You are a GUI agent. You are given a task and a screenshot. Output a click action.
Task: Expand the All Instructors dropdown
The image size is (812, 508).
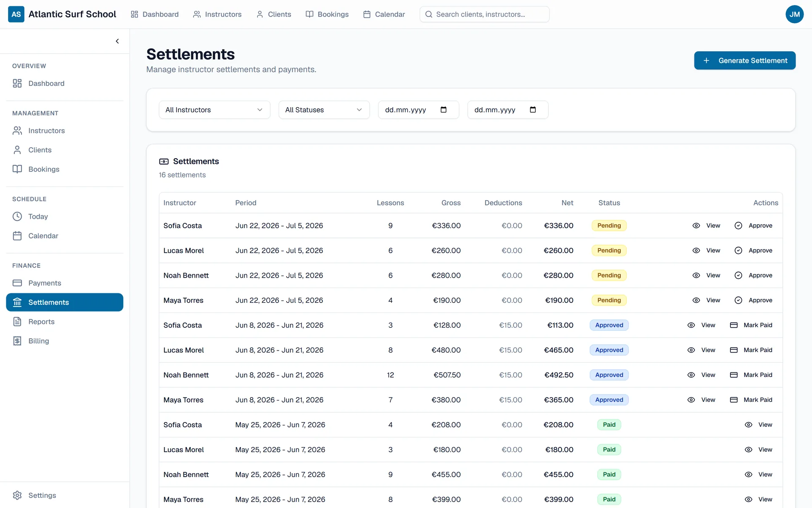214,110
